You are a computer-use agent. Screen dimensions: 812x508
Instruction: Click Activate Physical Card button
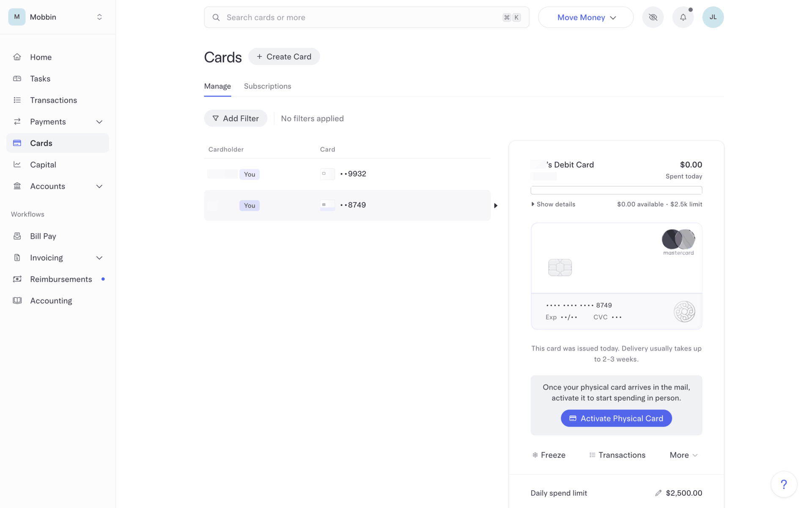(x=616, y=418)
